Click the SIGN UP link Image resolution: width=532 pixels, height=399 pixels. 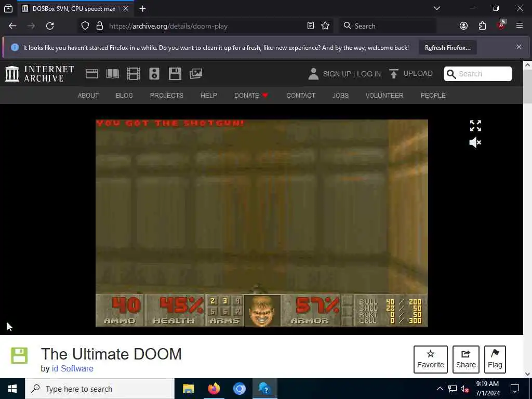click(x=337, y=74)
